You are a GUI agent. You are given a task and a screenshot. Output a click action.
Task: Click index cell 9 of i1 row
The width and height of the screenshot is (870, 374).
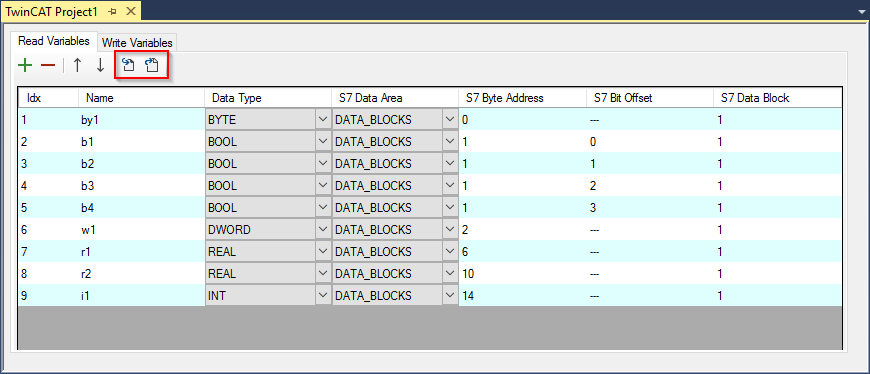[x=48, y=296]
